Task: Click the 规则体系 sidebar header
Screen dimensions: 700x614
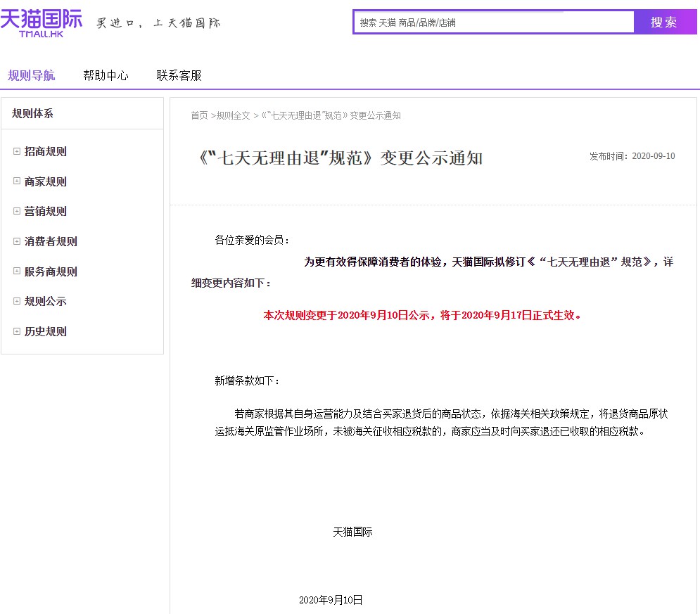Action: (x=32, y=113)
